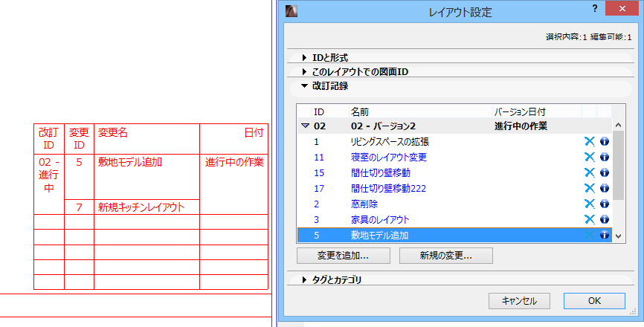Confirm with the OK button
644x327 pixels.
(x=594, y=301)
